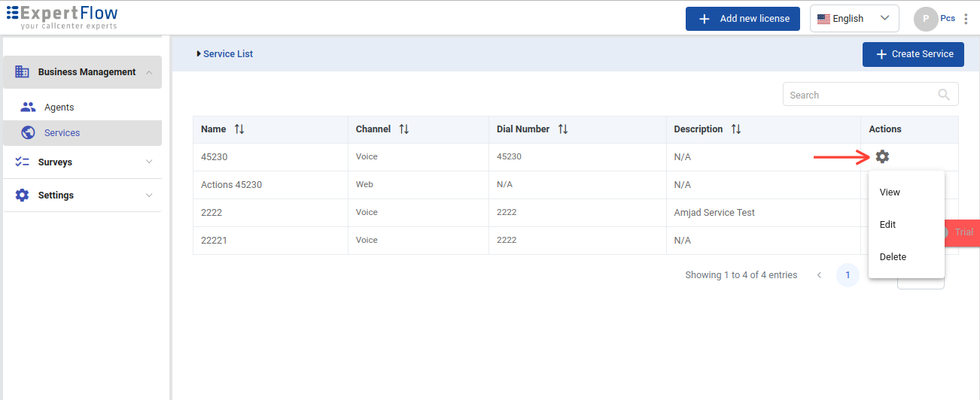
Task: Select Edit from the actions menu
Action: coord(887,225)
